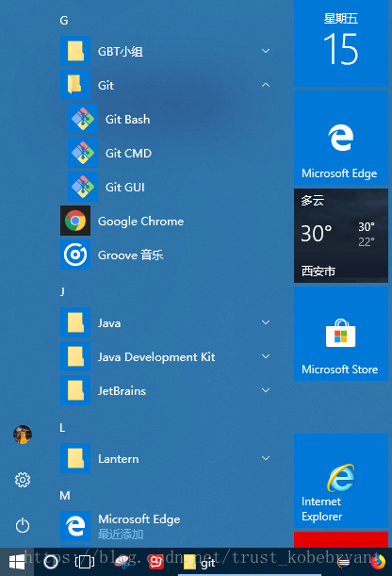The height and width of the screenshot is (576, 392).
Task: Open Task View in the taskbar
Action: [85, 562]
